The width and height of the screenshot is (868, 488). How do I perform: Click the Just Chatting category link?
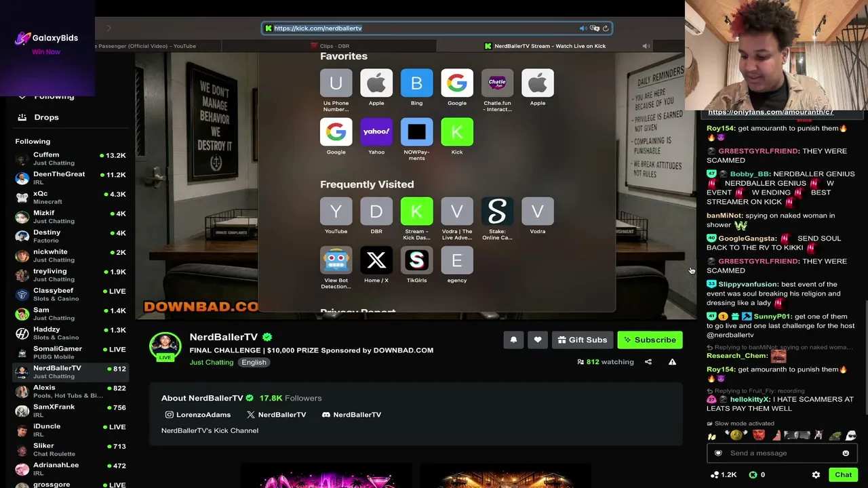click(x=212, y=362)
